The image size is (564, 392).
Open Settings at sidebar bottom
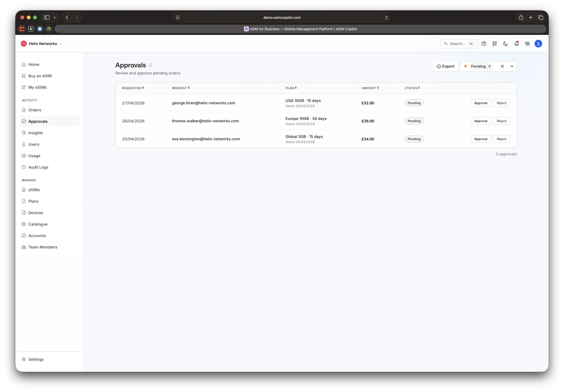coord(49,359)
